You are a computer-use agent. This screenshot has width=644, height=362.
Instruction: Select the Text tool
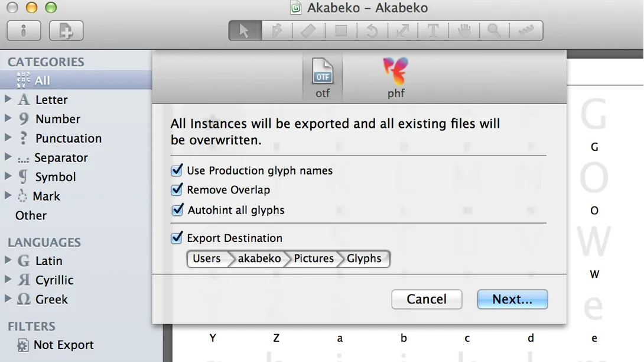433,31
